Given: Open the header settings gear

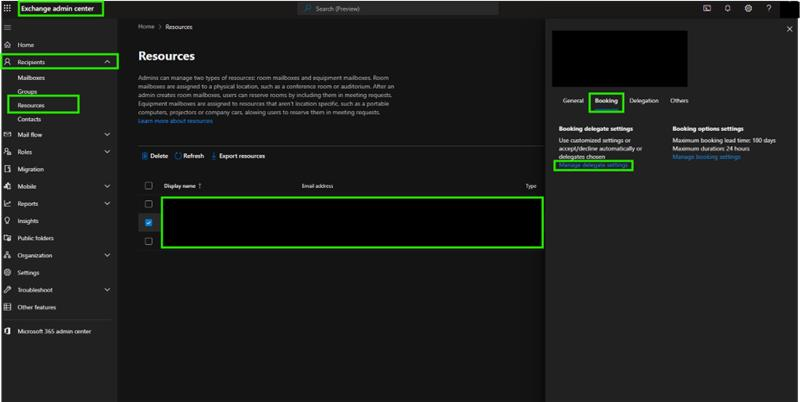Looking at the screenshot, I should click(748, 8).
